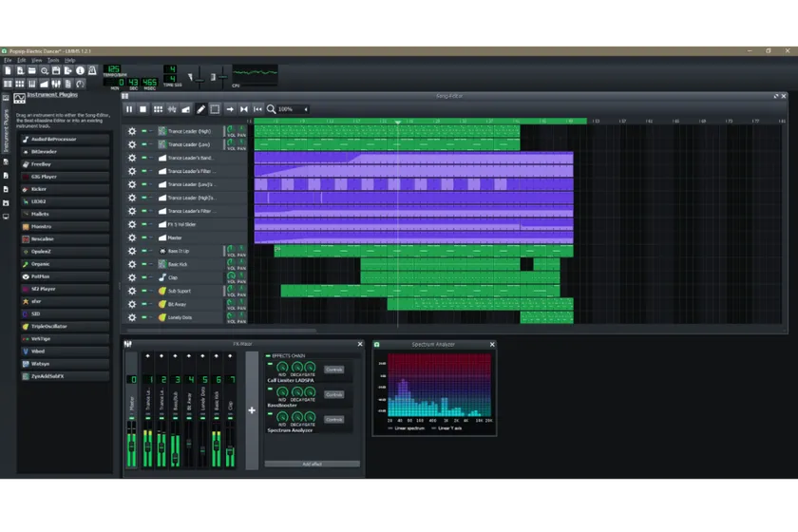Click the Add effect button
Viewport: 798px width, 532px height.
tap(312, 464)
